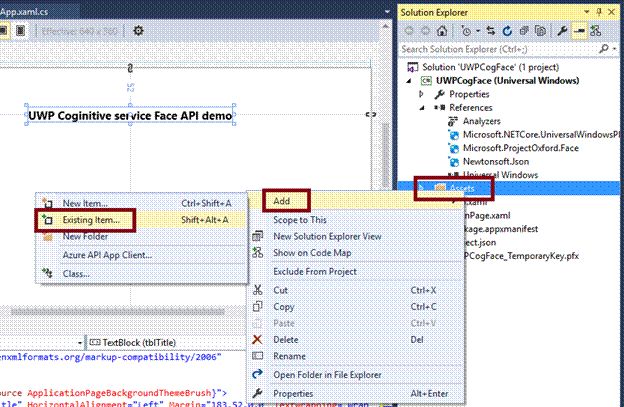
Task: Toggle the Solution Explorer auto-hide pin
Action: point(599,12)
